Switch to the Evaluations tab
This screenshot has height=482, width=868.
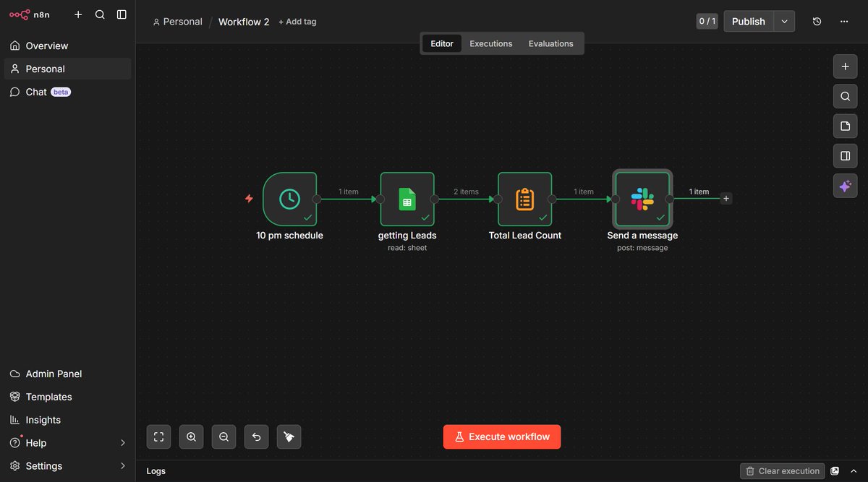(x=551, y=43)
